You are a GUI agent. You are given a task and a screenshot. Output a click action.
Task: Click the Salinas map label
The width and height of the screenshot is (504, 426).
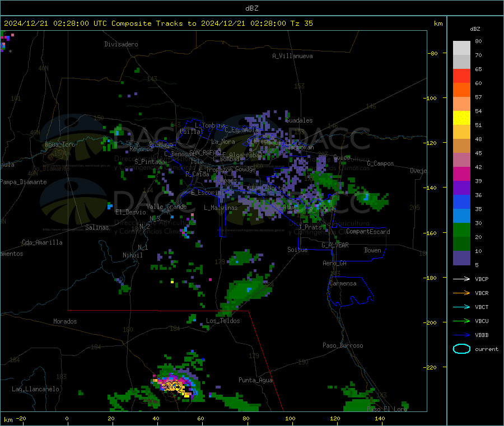point(97,227)
